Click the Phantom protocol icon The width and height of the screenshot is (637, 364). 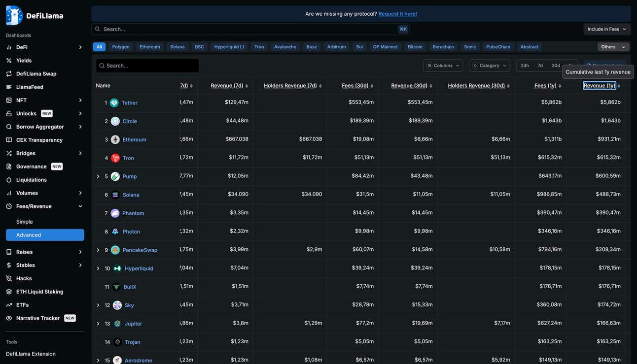coord(115,213)
